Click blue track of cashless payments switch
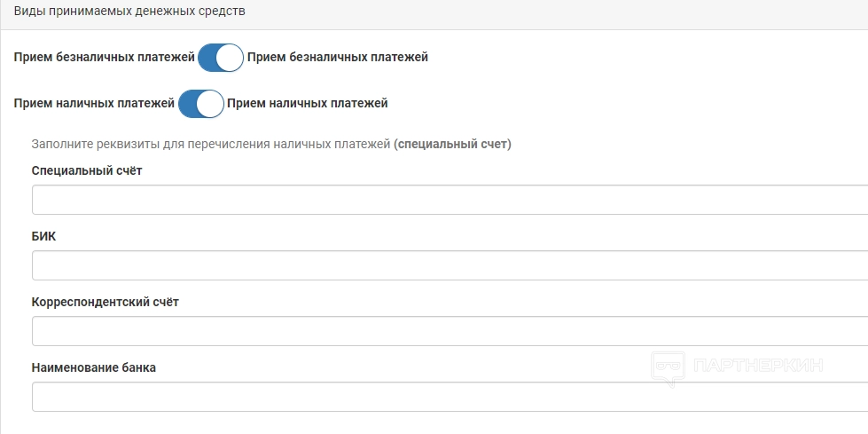This screenshot has width=868, height=434. coord(208,59)
